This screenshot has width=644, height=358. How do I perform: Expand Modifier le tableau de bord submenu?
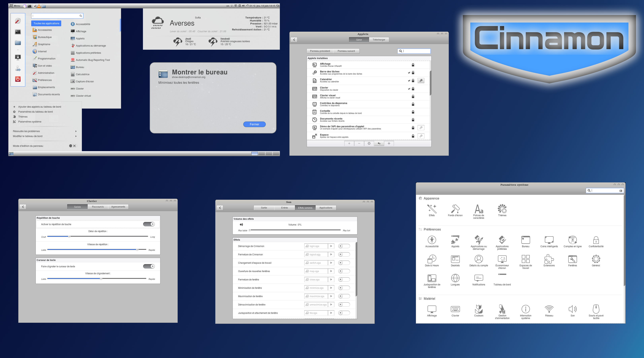pos(45,136)
